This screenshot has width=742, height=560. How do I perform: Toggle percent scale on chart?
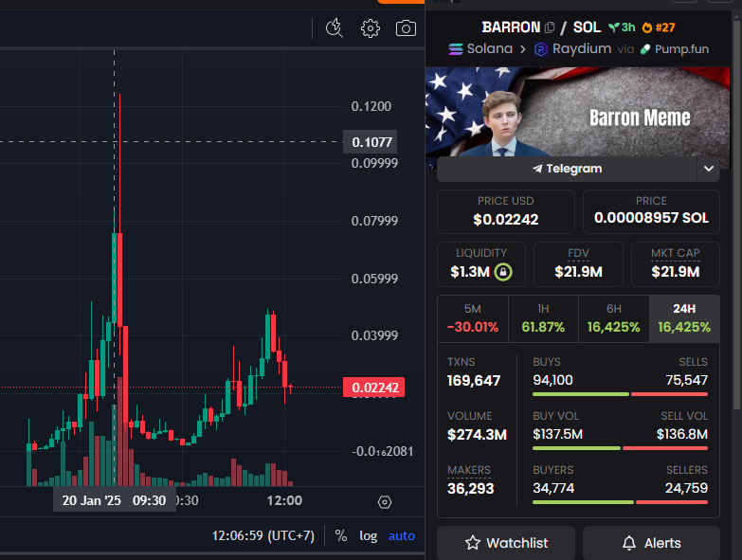pos(341,535)
